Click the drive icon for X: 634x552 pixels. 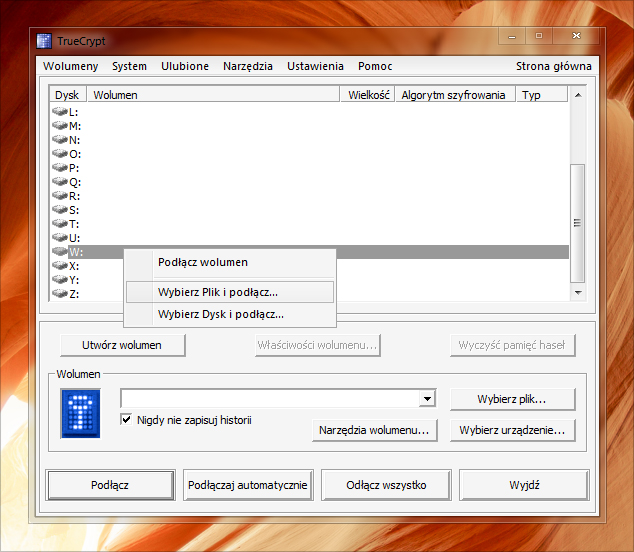click(x=60, y=266)
